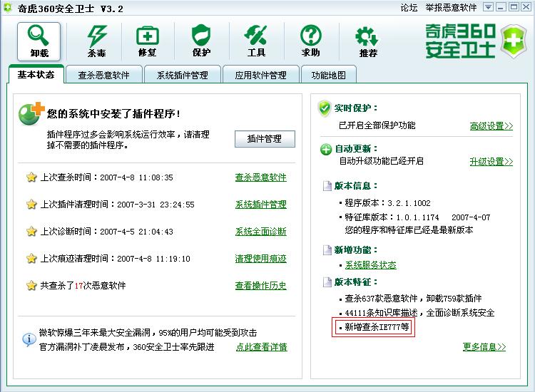Image resolution: width=535 pixels, height=392 pixels.
Task: Switch to the 功能地图 tab
Action: point(329,75)
